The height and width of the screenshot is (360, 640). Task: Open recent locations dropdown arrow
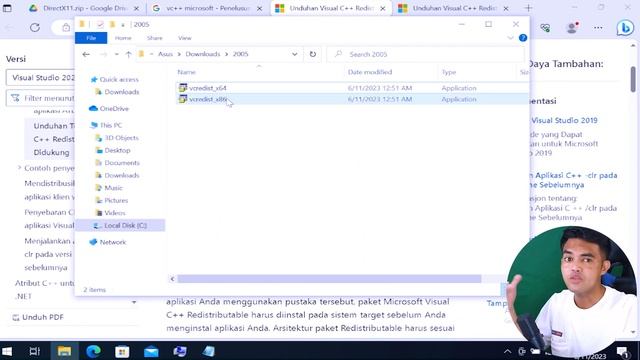click(117, 54)
